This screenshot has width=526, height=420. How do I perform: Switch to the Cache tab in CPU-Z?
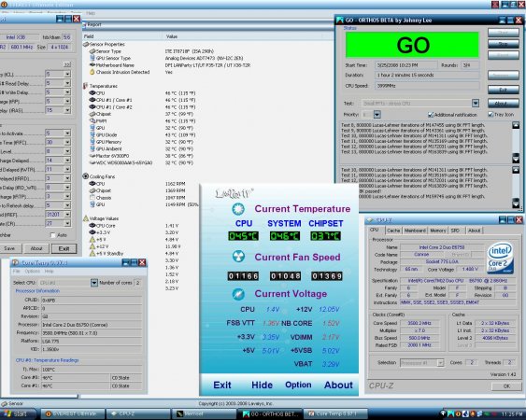coord(393,231)
